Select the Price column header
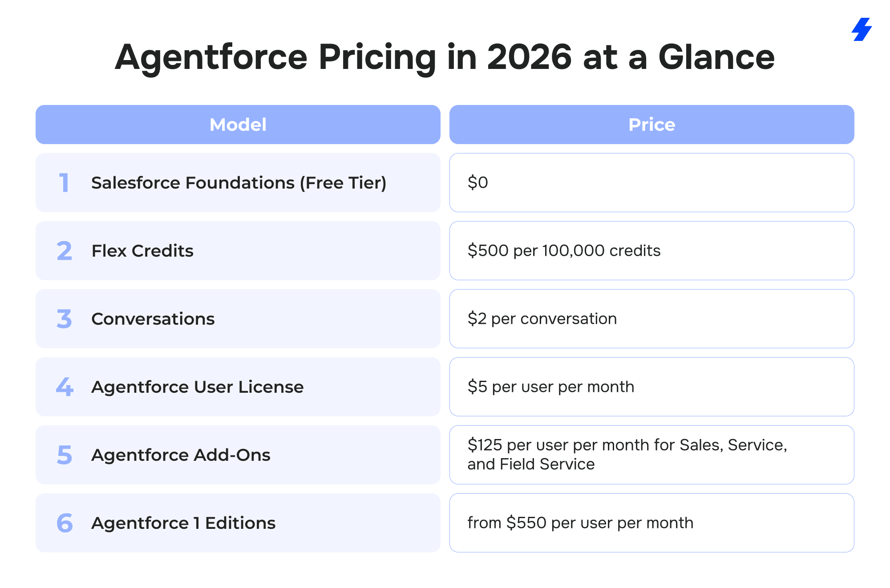 click(x=651, y=125)
